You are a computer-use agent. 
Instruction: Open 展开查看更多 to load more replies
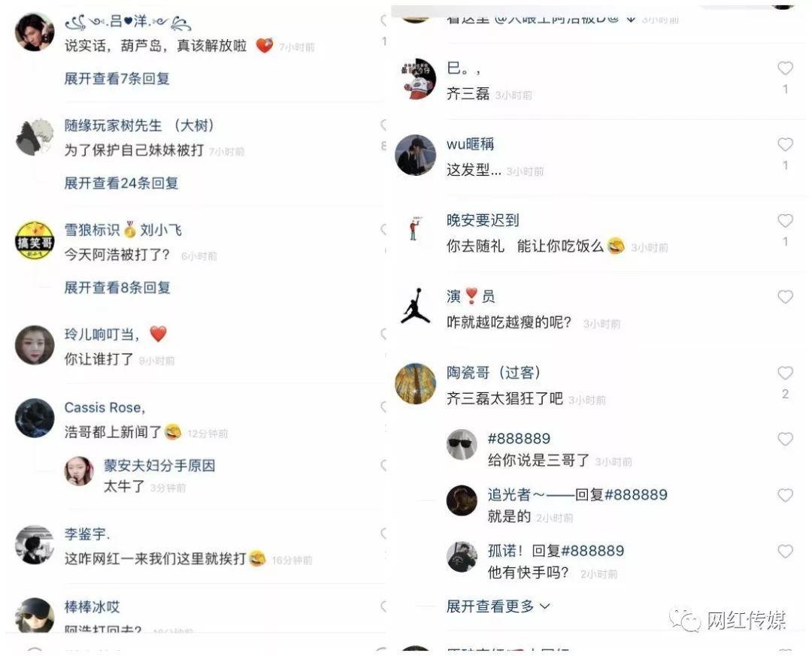tap(498, 606)
